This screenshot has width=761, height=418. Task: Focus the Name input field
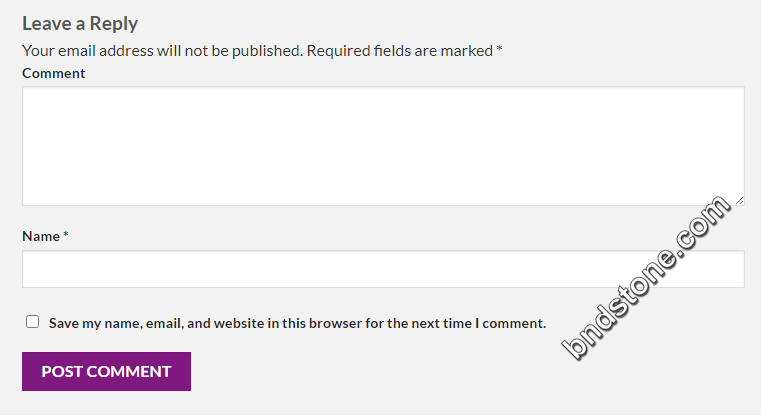pos(383,269)
